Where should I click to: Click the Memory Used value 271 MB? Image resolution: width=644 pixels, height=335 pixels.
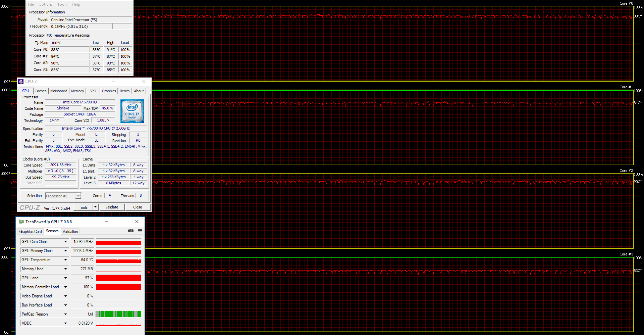[83, 269]
